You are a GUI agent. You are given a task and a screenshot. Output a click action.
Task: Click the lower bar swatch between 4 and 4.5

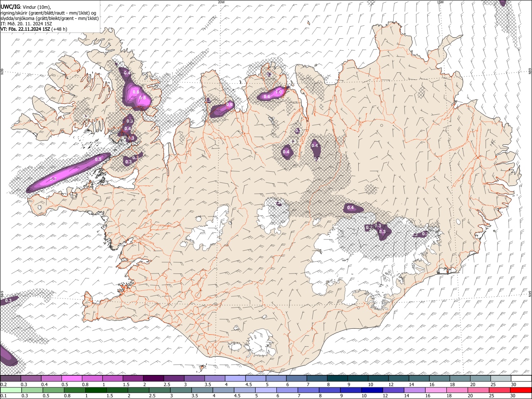click(x=223, y=390)
